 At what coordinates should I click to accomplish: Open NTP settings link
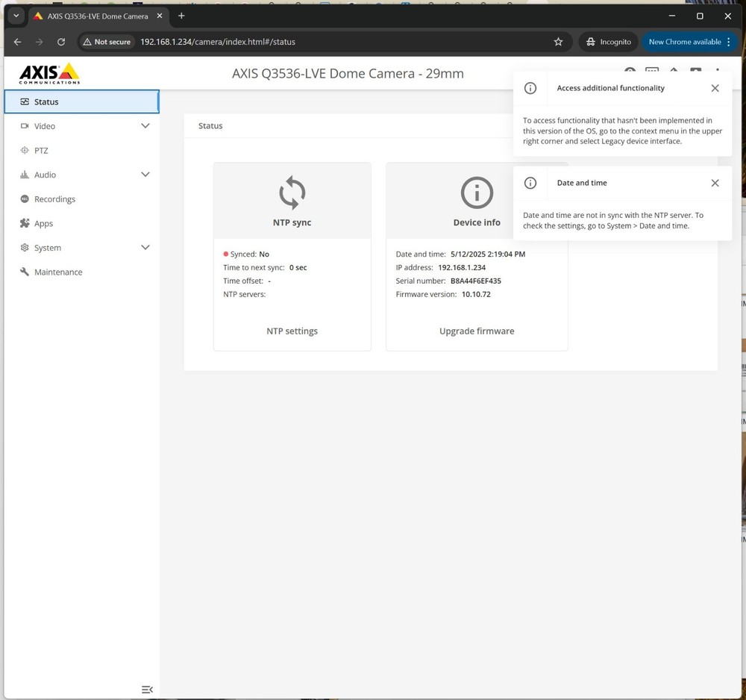pyautogui.click(x=292, y=331)
